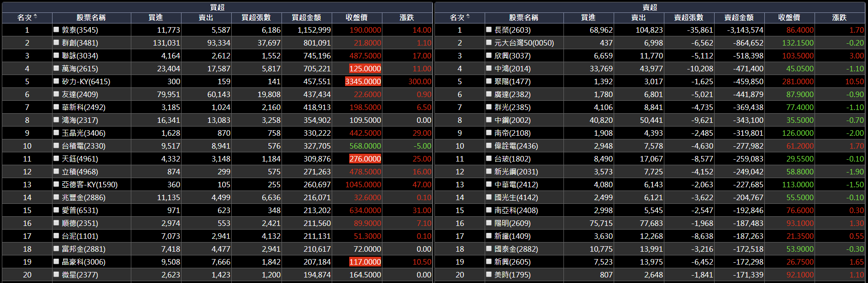Click buy amount 457,551
This screenshot has height=283, width=868.
pyautogui.click(x=317, y=81)
